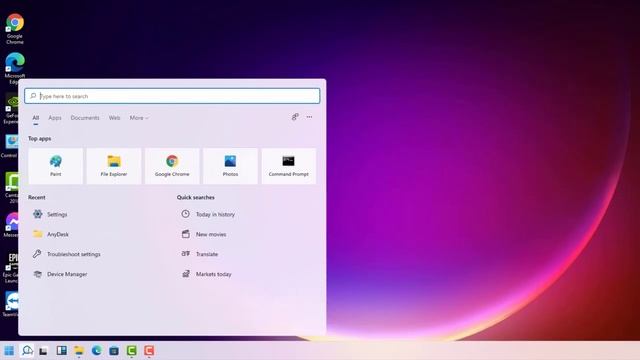Open green Camtasia taskbar icon

coord(131,351)
